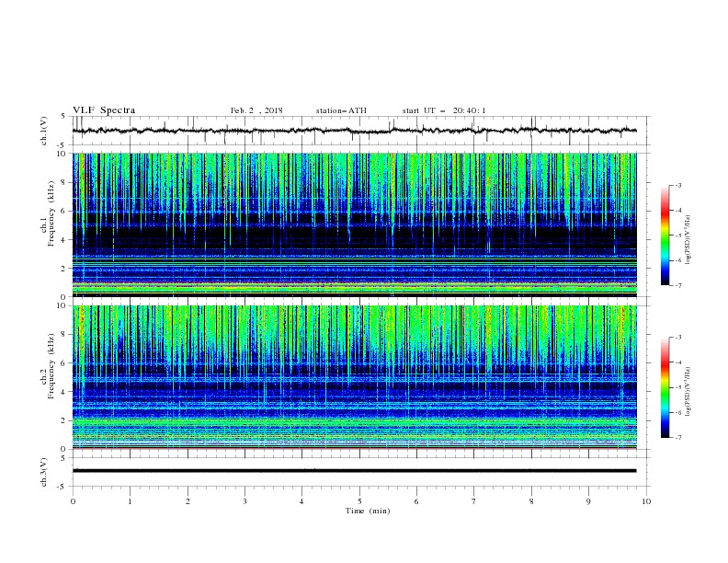The height and width of the screenshot is (563, 728).
Task: Click the "VLF Spectra" plot title
Action: [x=104, y=110]
